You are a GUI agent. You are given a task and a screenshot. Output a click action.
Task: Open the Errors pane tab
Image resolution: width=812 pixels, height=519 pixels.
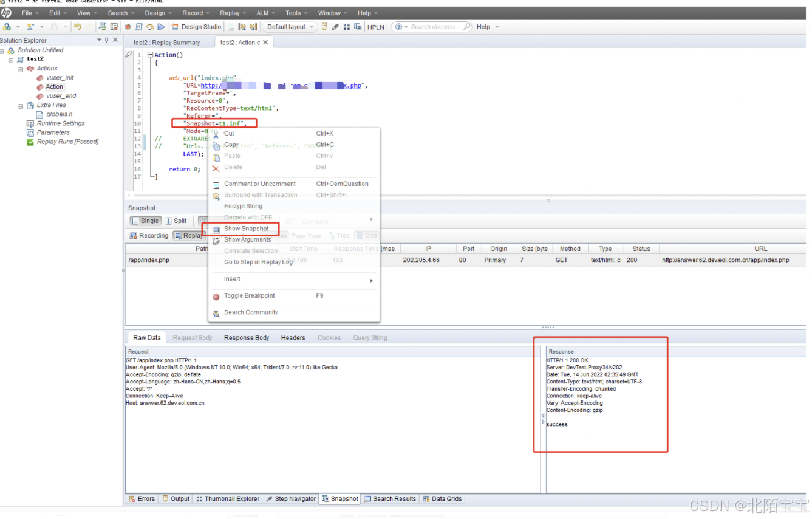[142, 499]
